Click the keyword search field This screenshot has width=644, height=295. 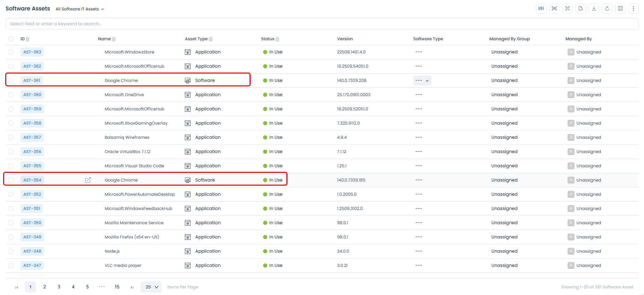click(x=322, y=24)
